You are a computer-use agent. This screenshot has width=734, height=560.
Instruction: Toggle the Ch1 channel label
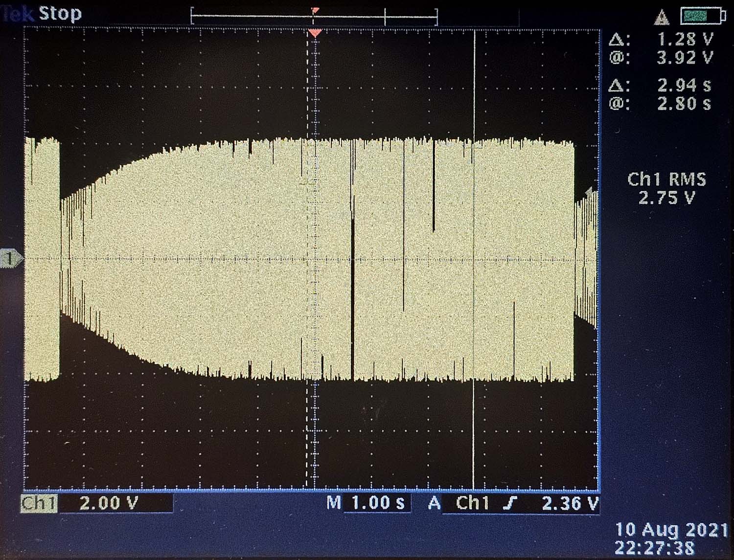tap(39, 503)
